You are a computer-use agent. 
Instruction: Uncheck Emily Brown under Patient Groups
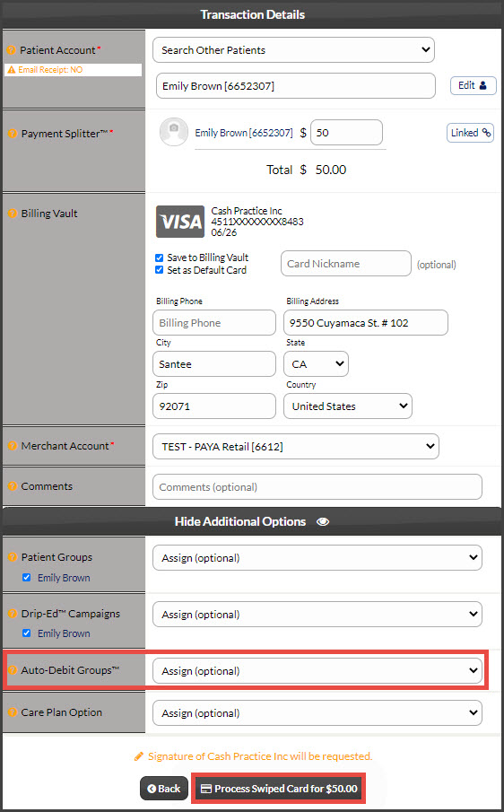point(27,578)
